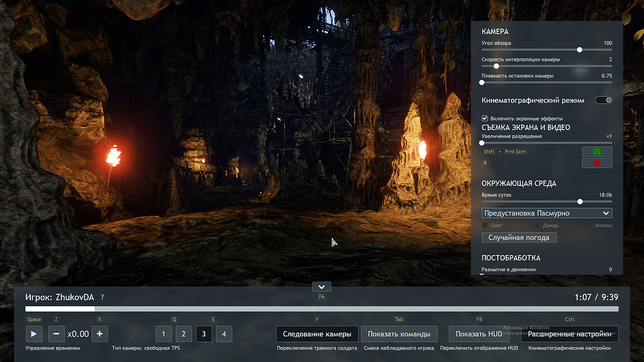Select camera type 1

[x=164, y=334]
